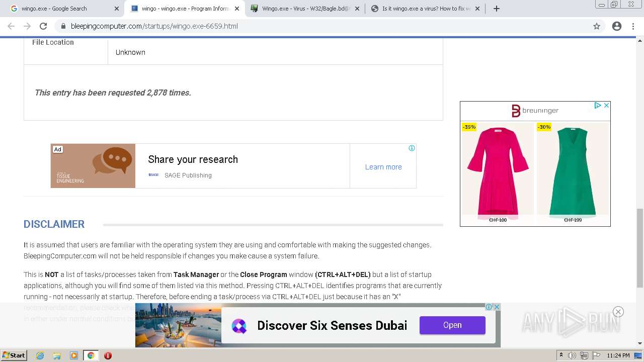Switch to the Wingo.exe Virus W32/Bagle tab
Screen dimensions: 644x362
click(305, 9)
